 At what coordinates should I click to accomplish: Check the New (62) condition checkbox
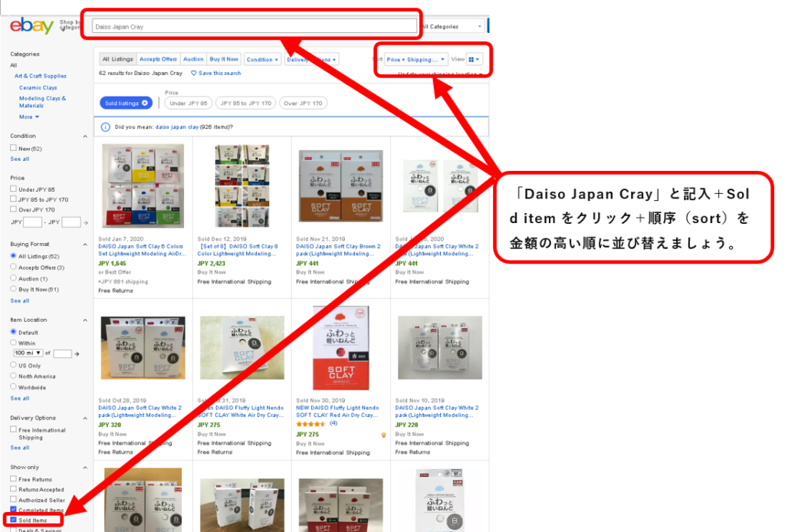(x=14, y=148)
